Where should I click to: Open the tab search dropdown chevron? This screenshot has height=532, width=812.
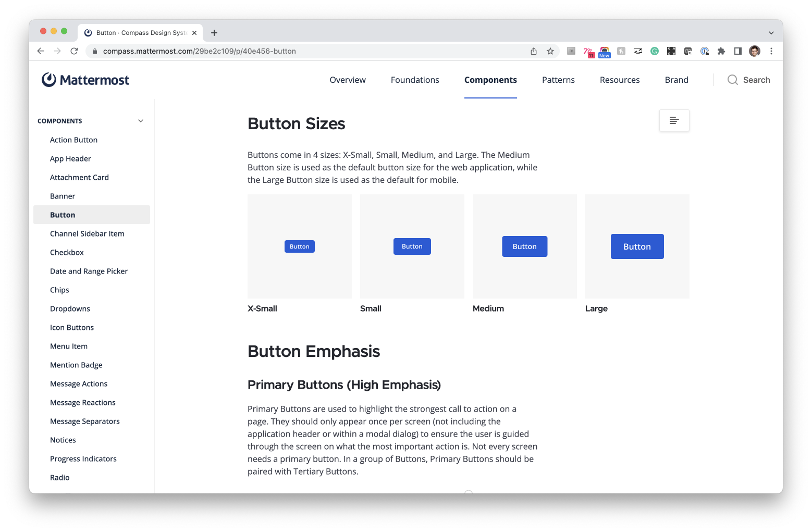(x=771, y=33)
